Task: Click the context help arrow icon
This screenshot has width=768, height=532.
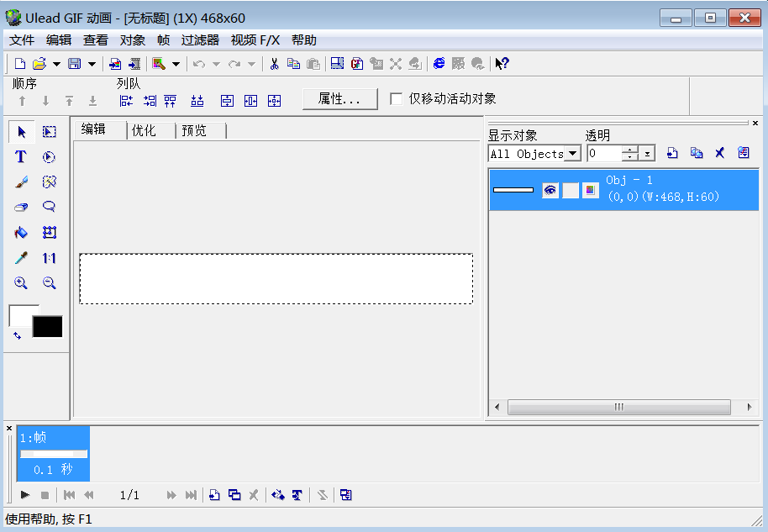Action: pyautogui.click(x=502, y=64)
